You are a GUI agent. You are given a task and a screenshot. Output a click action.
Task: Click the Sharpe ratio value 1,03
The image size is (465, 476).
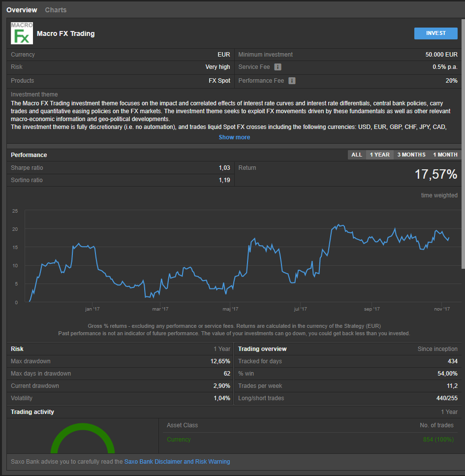tap(224, 168)
